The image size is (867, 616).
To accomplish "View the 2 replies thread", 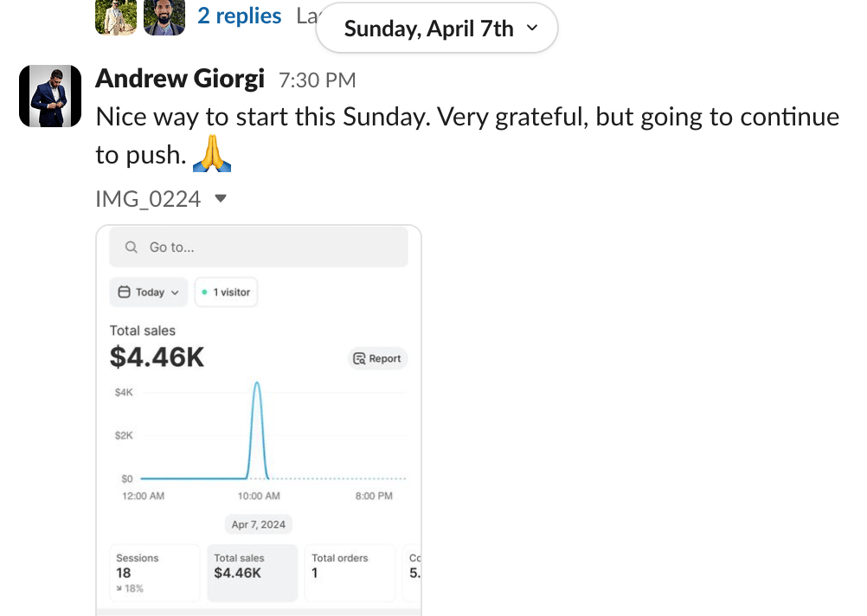I will click(x=240, y=16).
